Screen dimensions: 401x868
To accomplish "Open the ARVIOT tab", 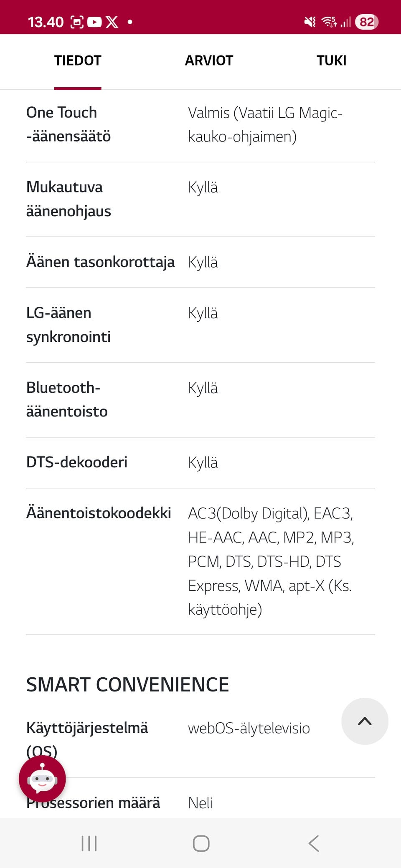I will (209, 61).
